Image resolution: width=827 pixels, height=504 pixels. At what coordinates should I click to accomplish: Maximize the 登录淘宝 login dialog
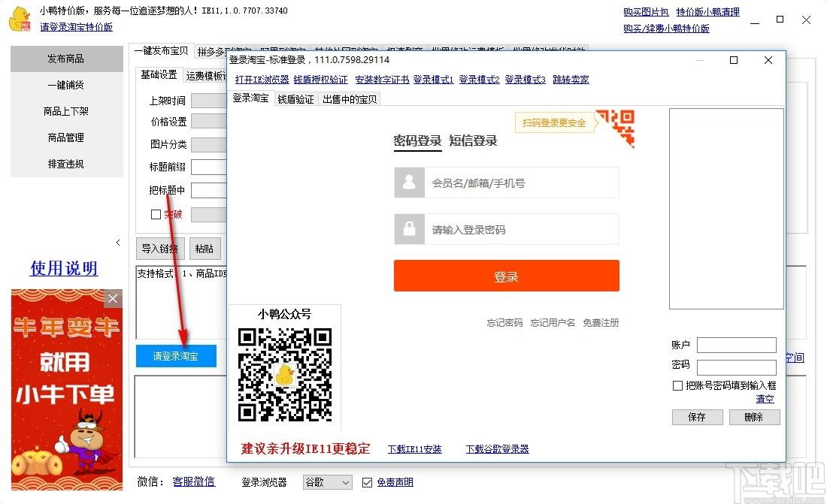(733, 60)
